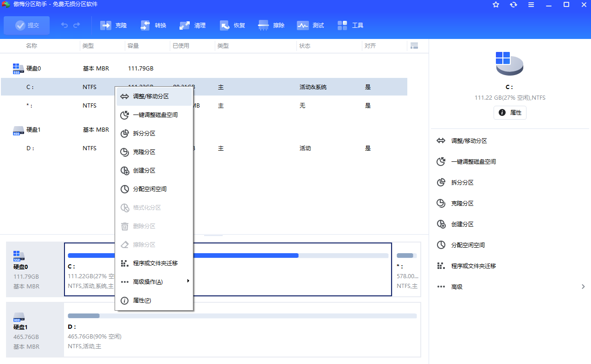Click the list view icon beside 对齐 header

click(x=414, y=45)
